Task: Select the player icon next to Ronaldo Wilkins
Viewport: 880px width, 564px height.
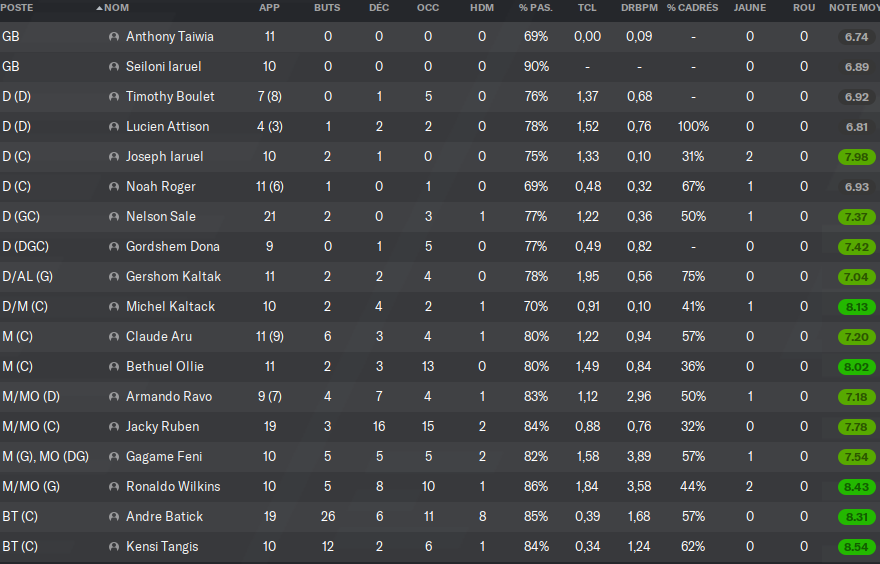Action: (114, 487)
